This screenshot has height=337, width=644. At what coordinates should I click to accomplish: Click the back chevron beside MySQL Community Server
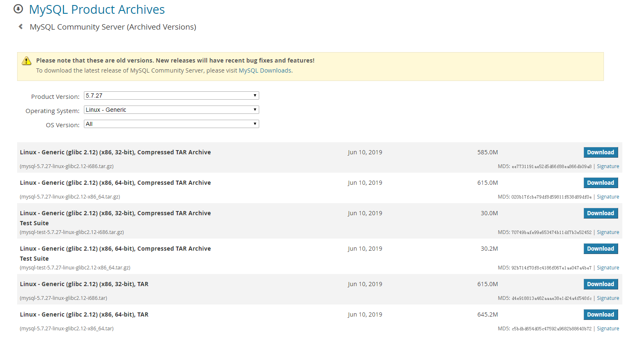[x=20, y=27]
